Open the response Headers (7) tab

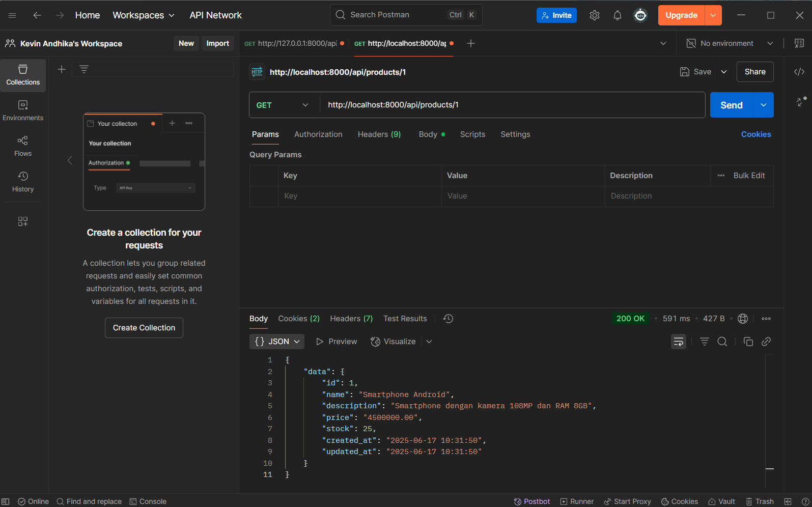pos(351,319)
